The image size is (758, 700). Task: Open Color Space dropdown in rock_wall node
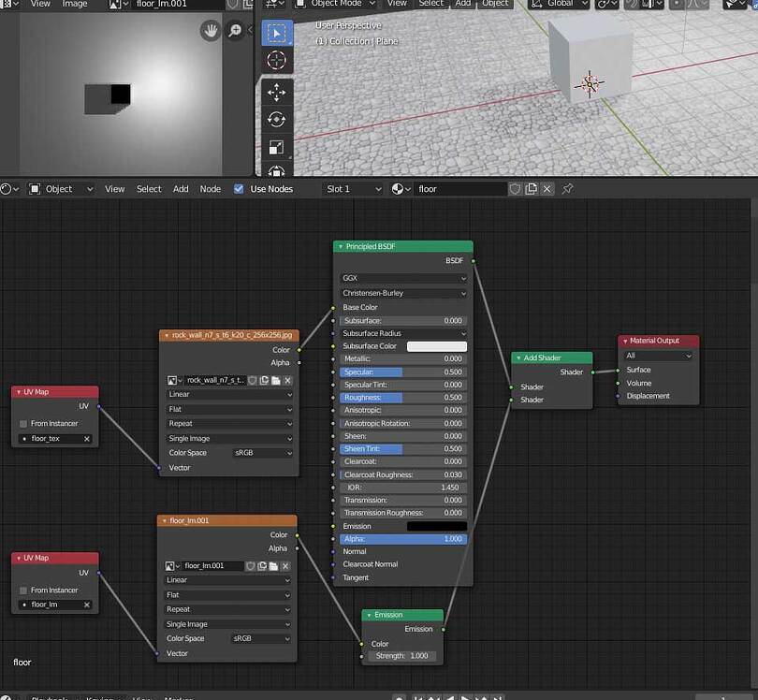click(x=261, y=453)
